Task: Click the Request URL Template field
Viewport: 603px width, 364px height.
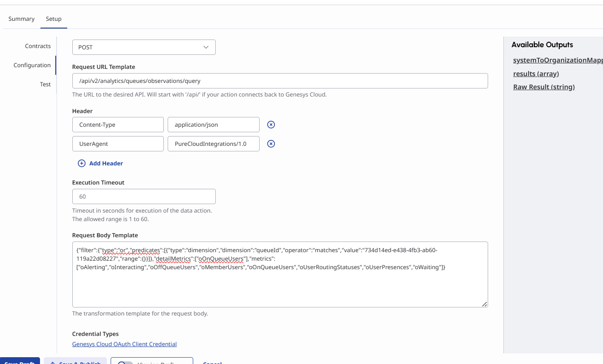Action: [280, 81]
